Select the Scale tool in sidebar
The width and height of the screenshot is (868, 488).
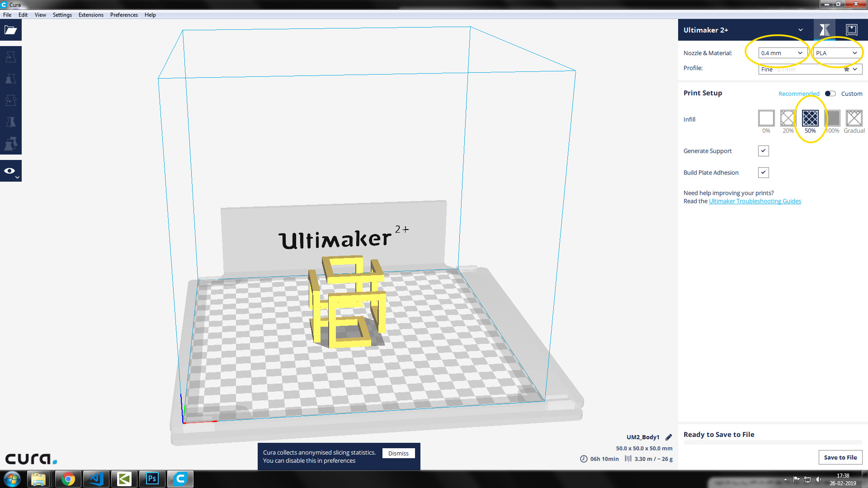pyautogui.click(x=10, y=79)
